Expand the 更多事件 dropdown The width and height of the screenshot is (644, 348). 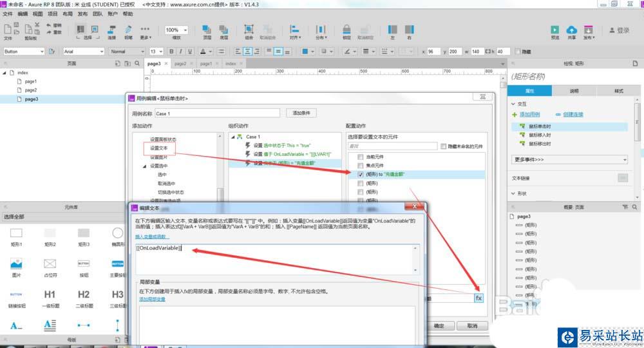569,159
